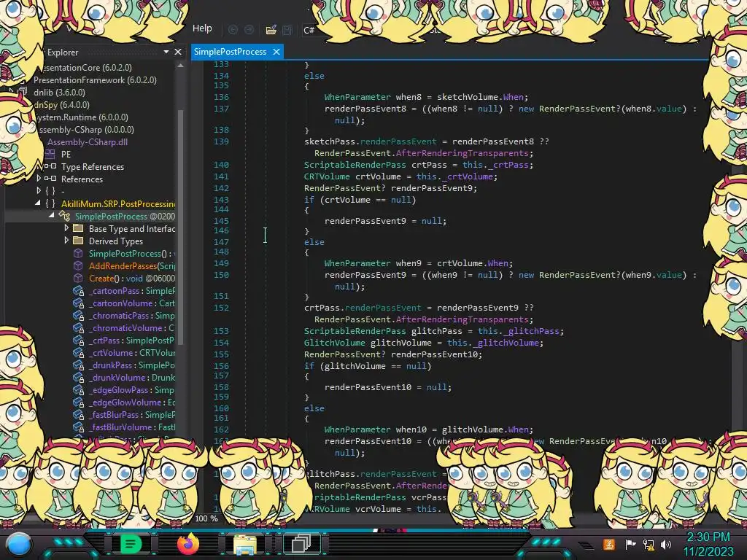
Task: Click the _chromaticVolume field icon
Action: [x=79, y=328]
